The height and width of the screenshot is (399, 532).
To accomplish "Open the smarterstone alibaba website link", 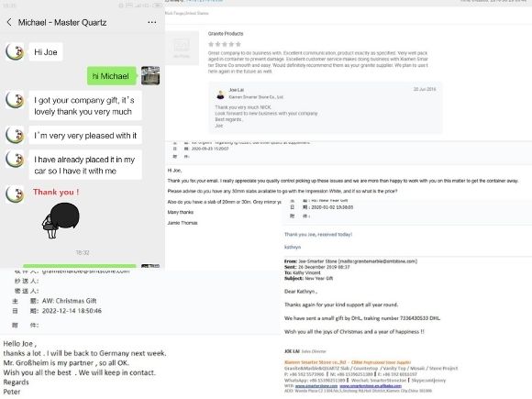I will point(371,386).
